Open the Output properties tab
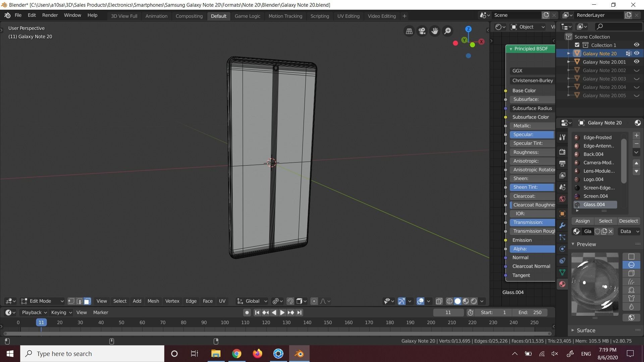 point(562,164)
